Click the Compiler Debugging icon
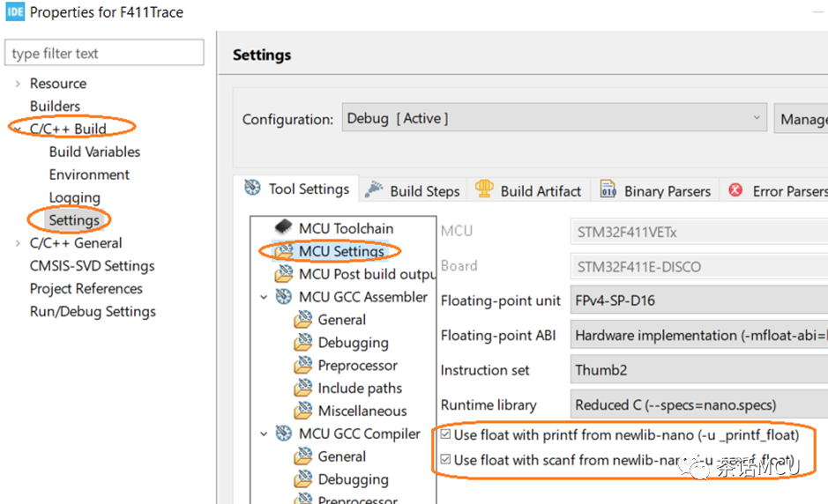The width and height of the screenshot is (828, 504). click(303, 478)
